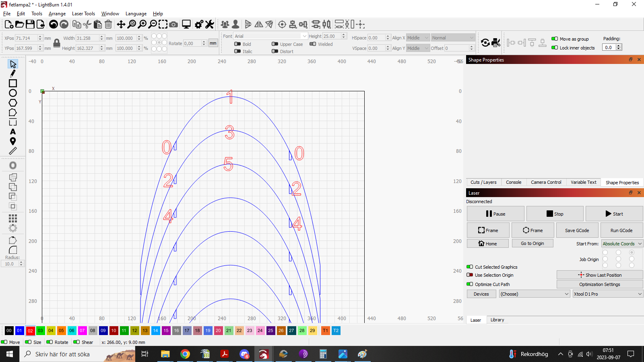Activate the Pan/move view icon
Viewport: 644px width, 362px height.
pyautogui.click(x=121, y=25)
